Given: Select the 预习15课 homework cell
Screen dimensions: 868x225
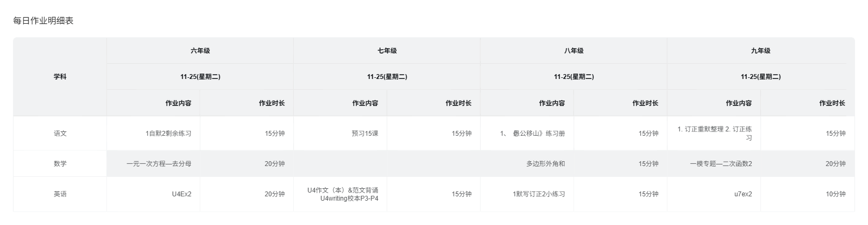Looking at the screenshot, I should 365,134.
